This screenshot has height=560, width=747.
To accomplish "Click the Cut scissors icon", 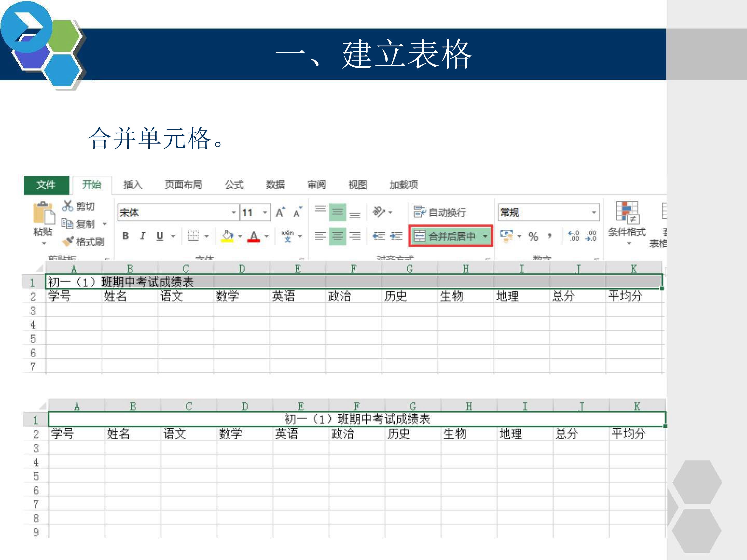I will tap(67, 206).
